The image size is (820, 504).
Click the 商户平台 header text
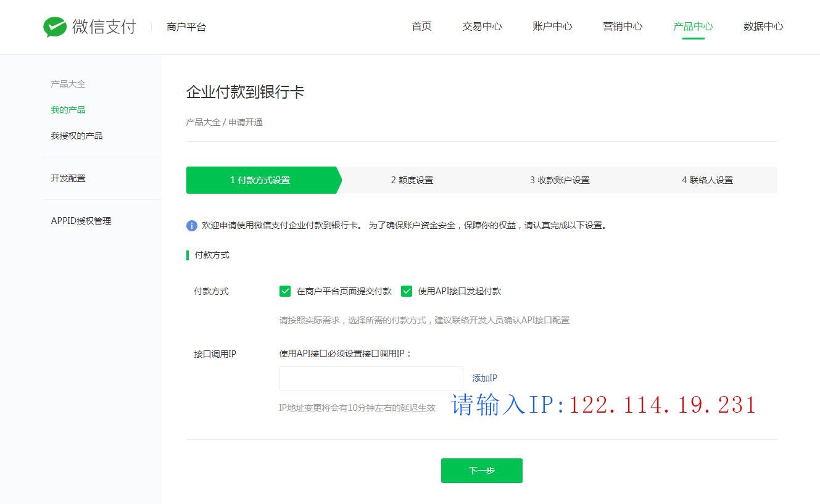coord(186,27)
